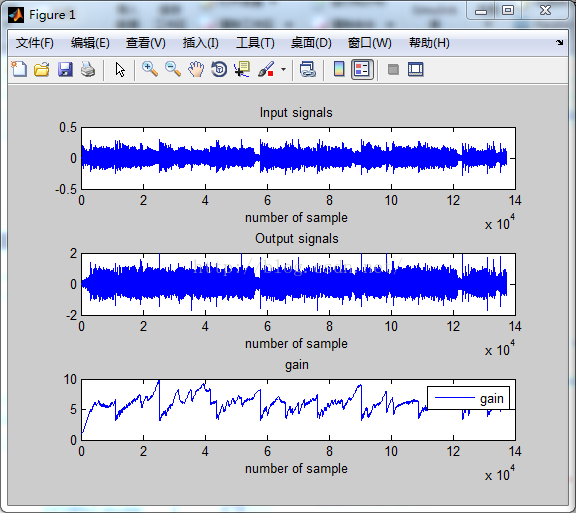The width and height of the screenshot is (576, 513).
Task: Select the Pan hand tool
Action: point(196,69)
